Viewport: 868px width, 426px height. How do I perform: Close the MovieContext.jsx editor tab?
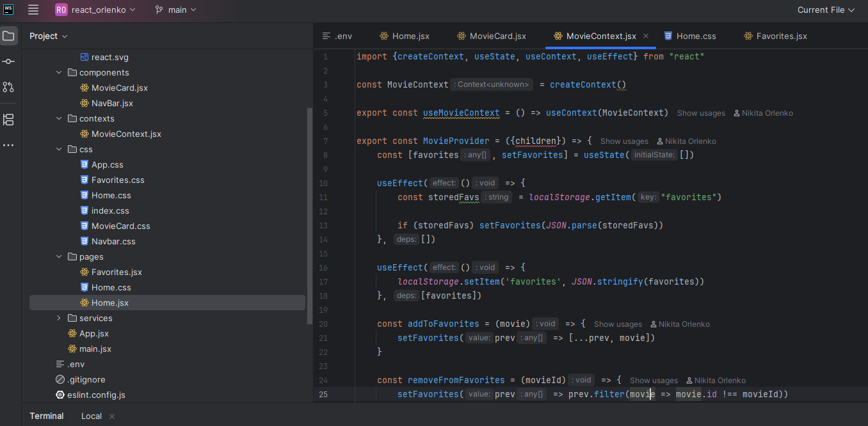point(646,36)
